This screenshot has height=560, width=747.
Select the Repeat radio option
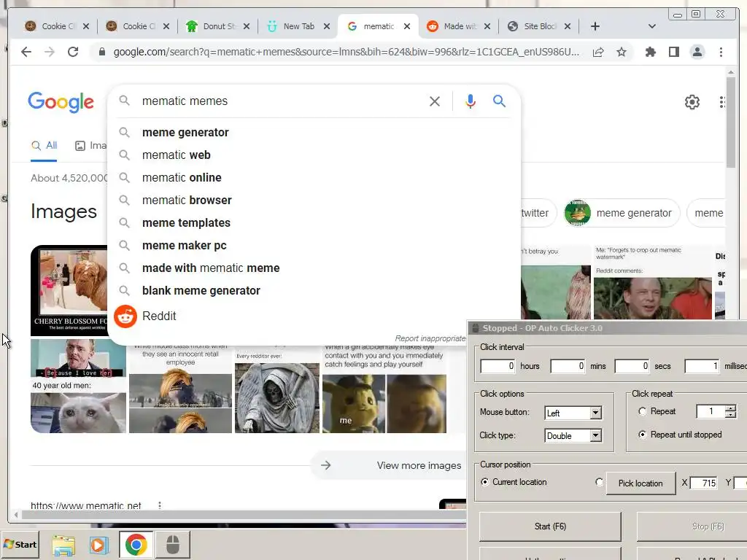(x=642, y=411)
